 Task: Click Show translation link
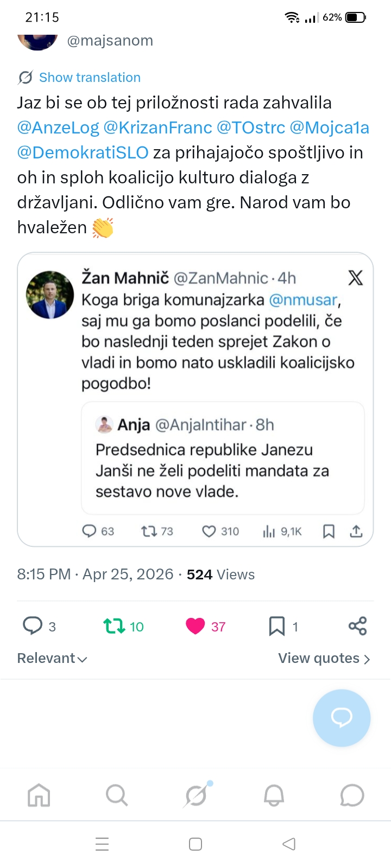pyautogui.click(x=90, y=78)
